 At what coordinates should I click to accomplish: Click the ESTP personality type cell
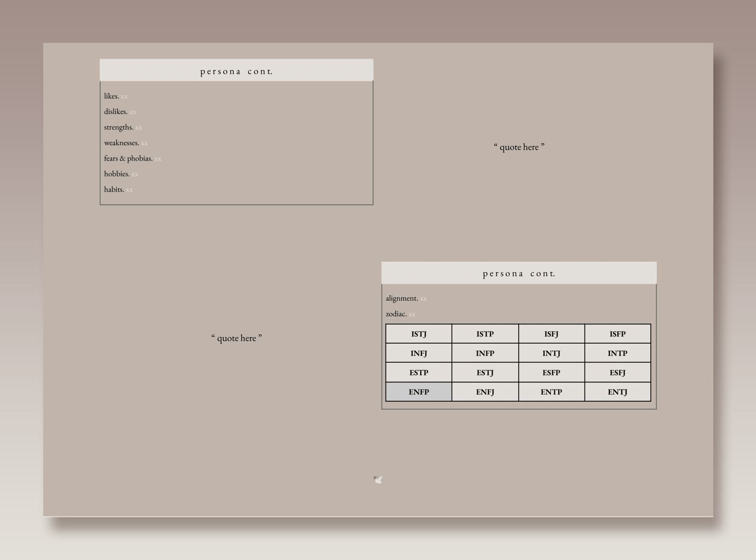419,372
